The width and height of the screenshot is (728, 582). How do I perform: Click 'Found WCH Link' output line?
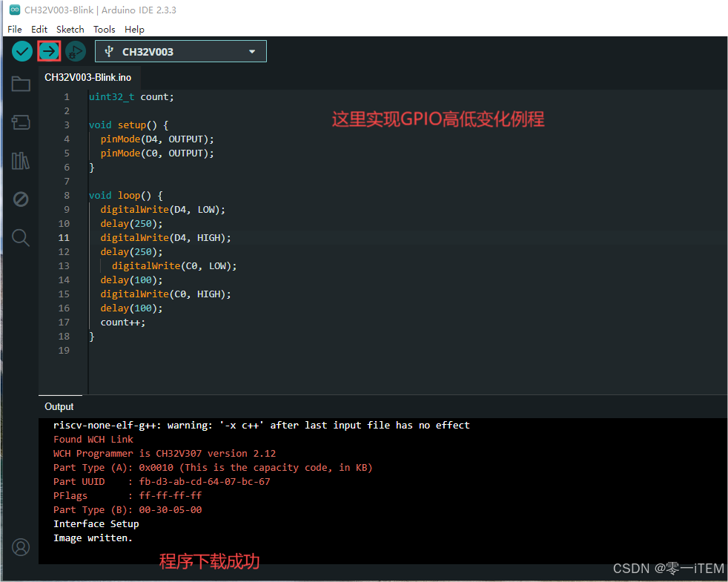coord(93,440)
